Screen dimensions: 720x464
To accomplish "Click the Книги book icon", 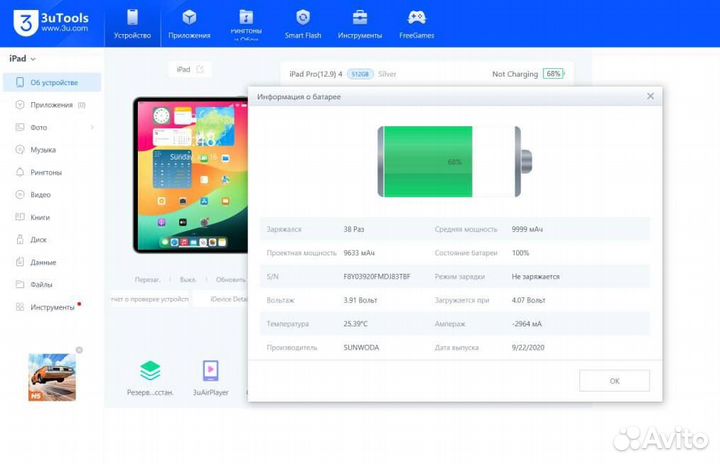I will pos(20,217).
